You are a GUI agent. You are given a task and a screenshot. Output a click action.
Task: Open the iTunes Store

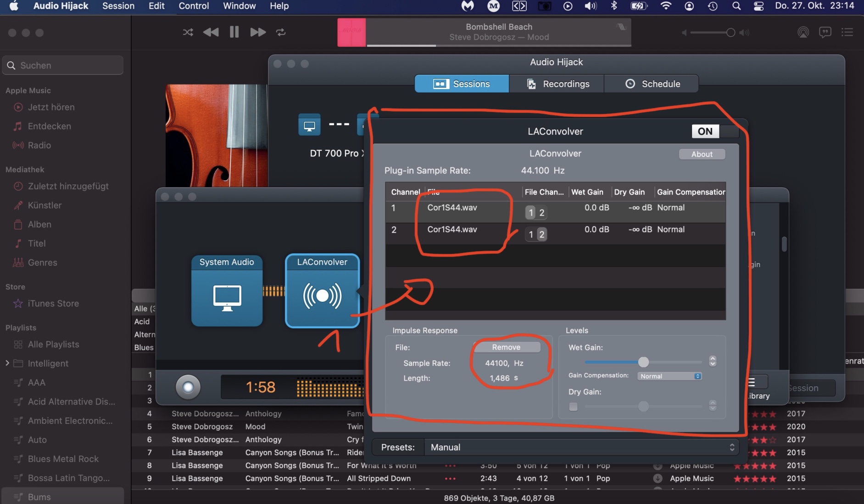53,304
